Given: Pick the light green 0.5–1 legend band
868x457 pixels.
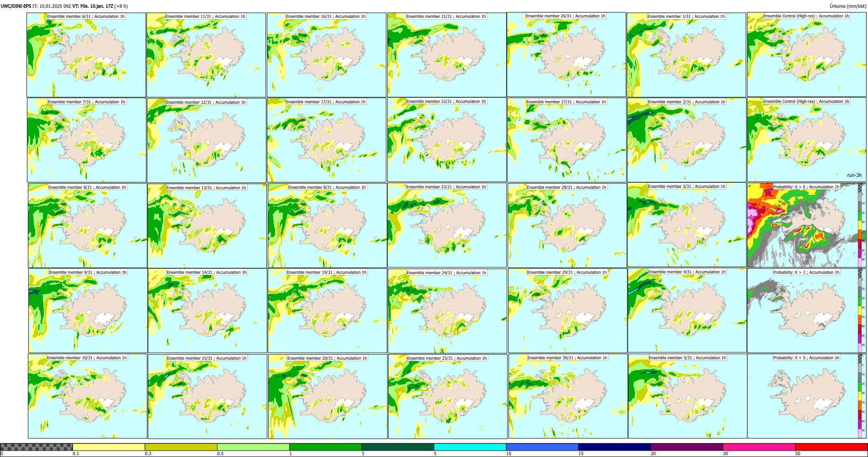Looking at the screenshot, I should pos(253,447).
